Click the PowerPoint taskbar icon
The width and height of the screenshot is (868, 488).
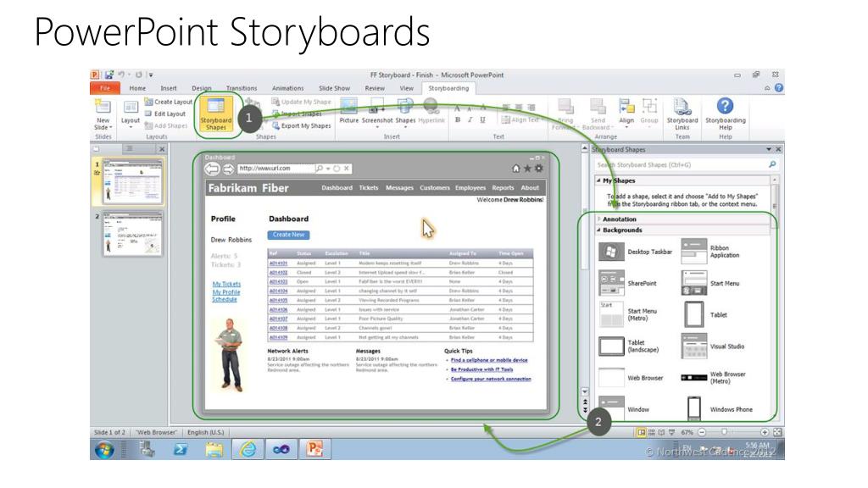pyautogui.click(x=315, y=449)
